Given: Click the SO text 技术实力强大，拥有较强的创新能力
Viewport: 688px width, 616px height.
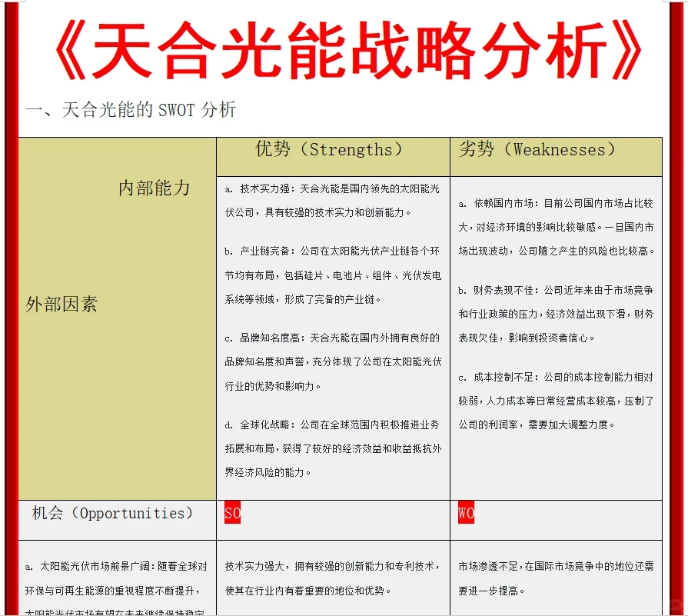Looking at the screenshot, I should point(332,566).
